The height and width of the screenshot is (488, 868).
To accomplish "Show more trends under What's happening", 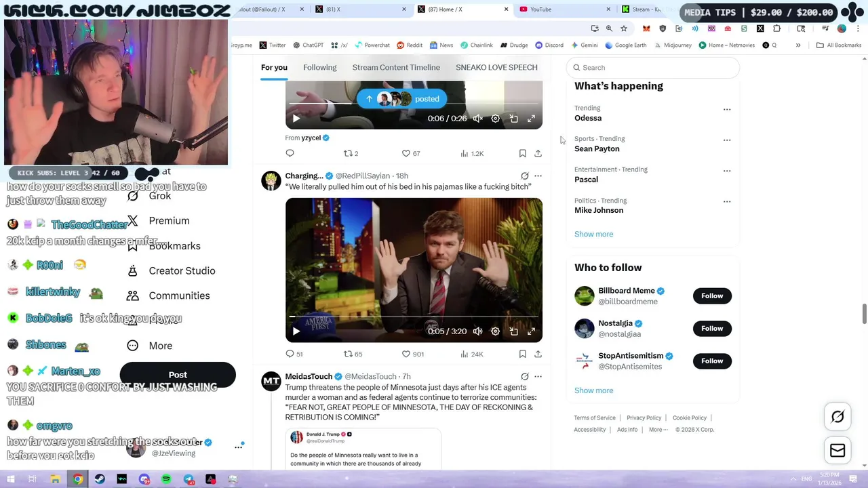I will [x=593, y=234].
